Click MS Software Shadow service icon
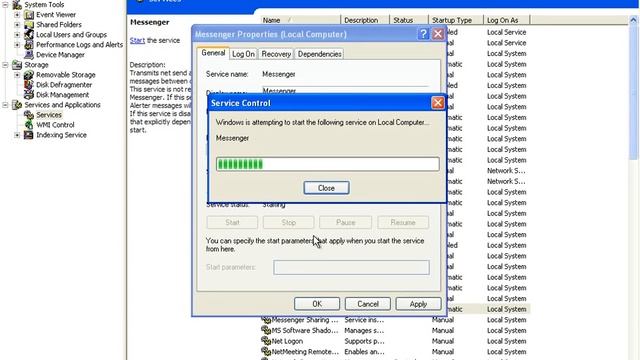 (x=266, y=330)
